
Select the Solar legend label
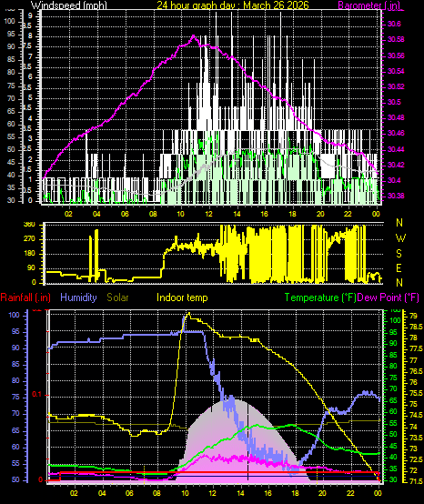tap(117, 297)
